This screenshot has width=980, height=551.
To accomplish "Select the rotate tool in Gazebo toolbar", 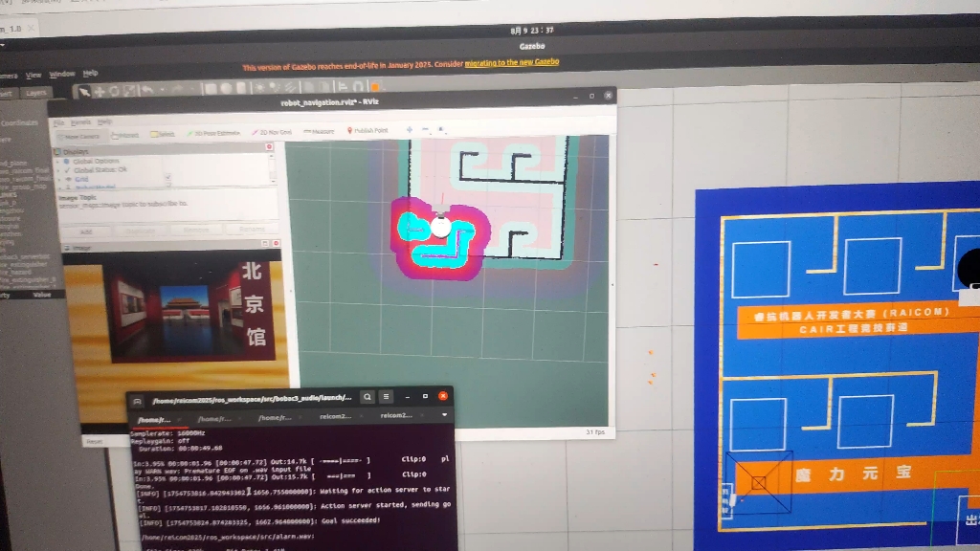I will click(x=114, y=91).
